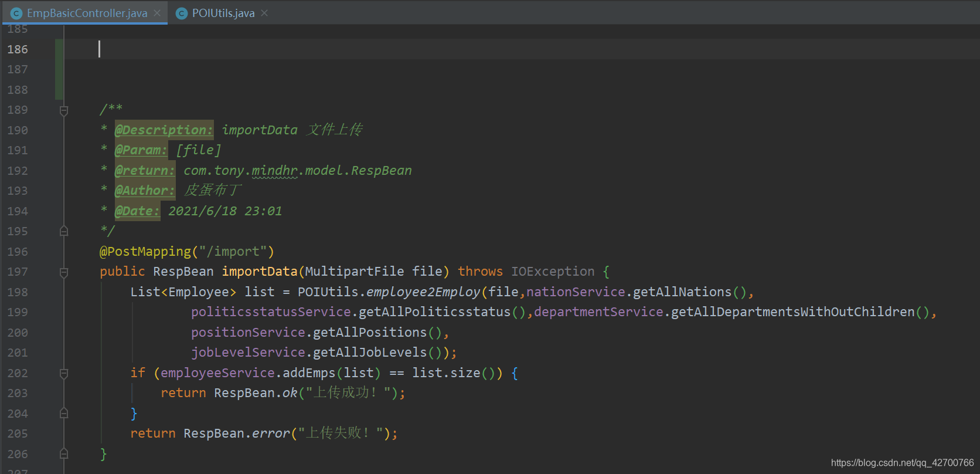Click getAllPoliticsstatus method call
The width and height of the screenshot is (980, 474).
click(435, 312)
